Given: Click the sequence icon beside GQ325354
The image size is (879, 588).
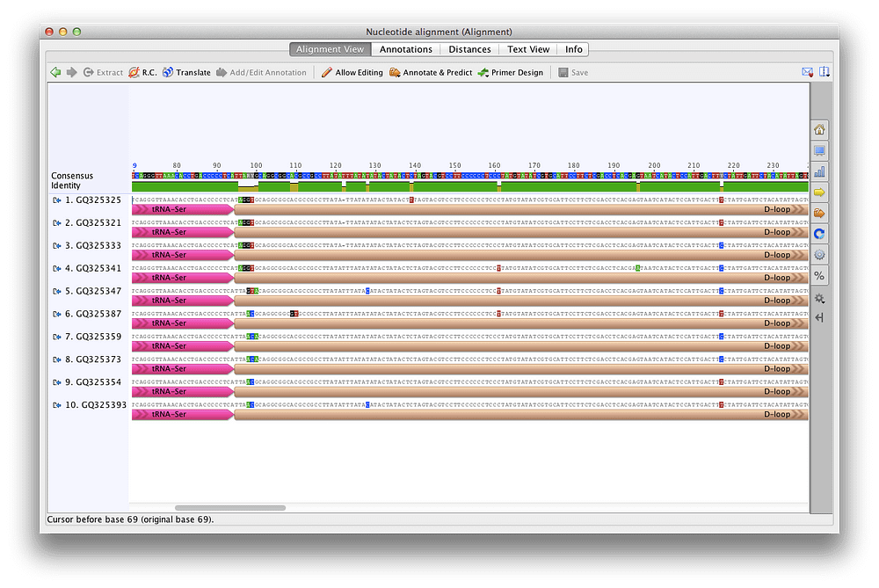Looking at the screenshot, I should click(56, 382).
